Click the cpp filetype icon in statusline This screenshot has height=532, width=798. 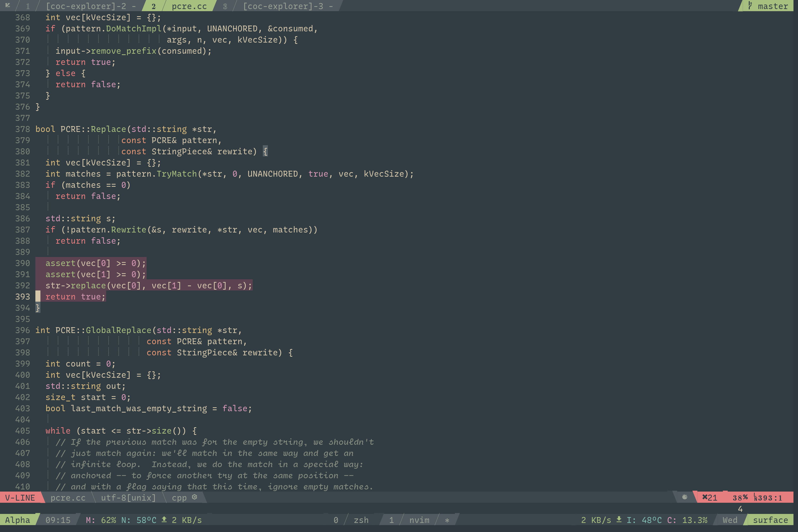click(194, 497)
